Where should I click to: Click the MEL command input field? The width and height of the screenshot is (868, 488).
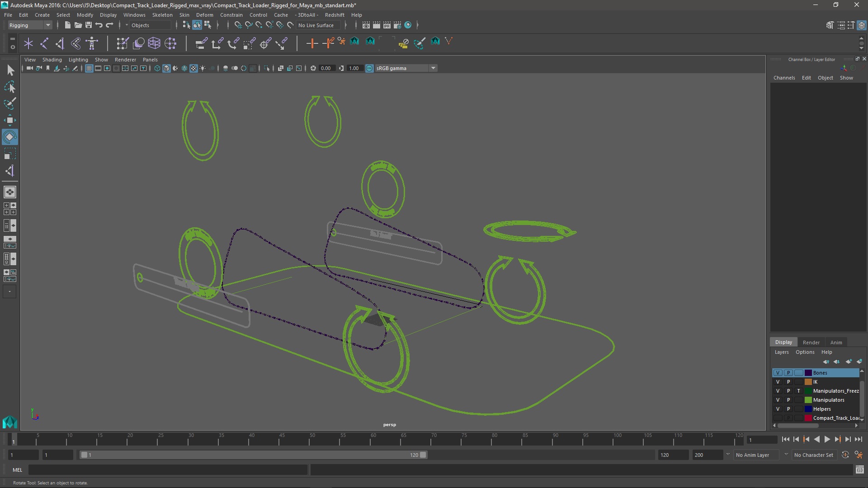tap(168, 470)
